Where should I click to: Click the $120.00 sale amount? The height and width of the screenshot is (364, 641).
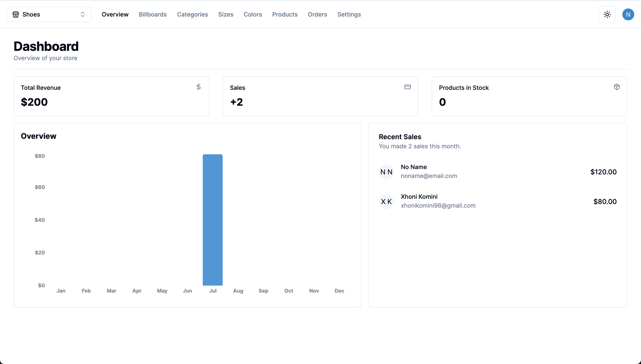[x=603, y=172]
